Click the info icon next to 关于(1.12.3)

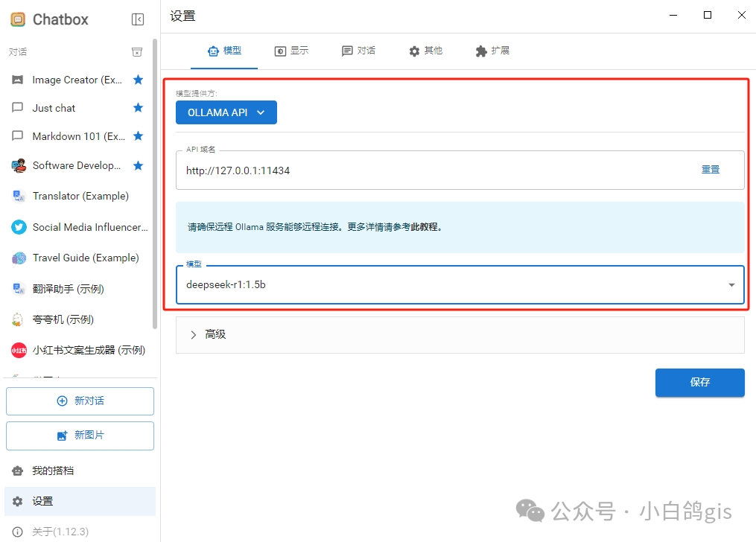[17, 532]
